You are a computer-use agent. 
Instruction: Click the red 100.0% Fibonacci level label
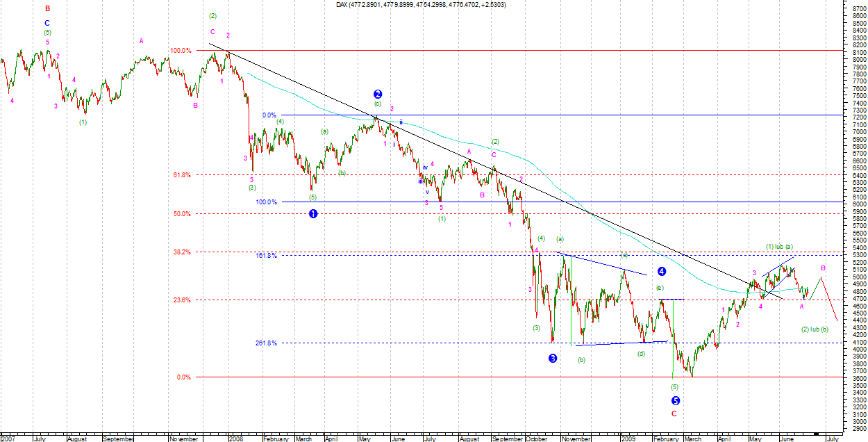pyautogui.click(x=180, y=51)
